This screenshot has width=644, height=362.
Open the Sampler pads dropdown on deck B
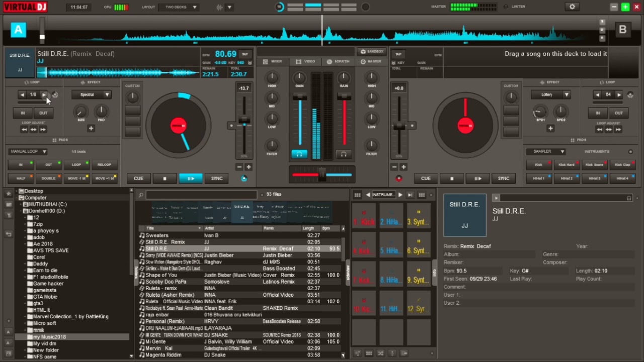[x=546, y=151]
